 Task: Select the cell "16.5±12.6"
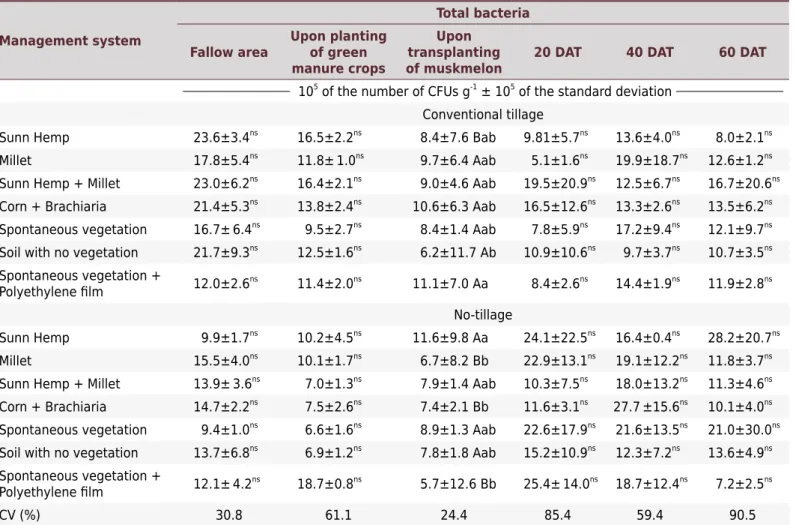coord(560,206)
